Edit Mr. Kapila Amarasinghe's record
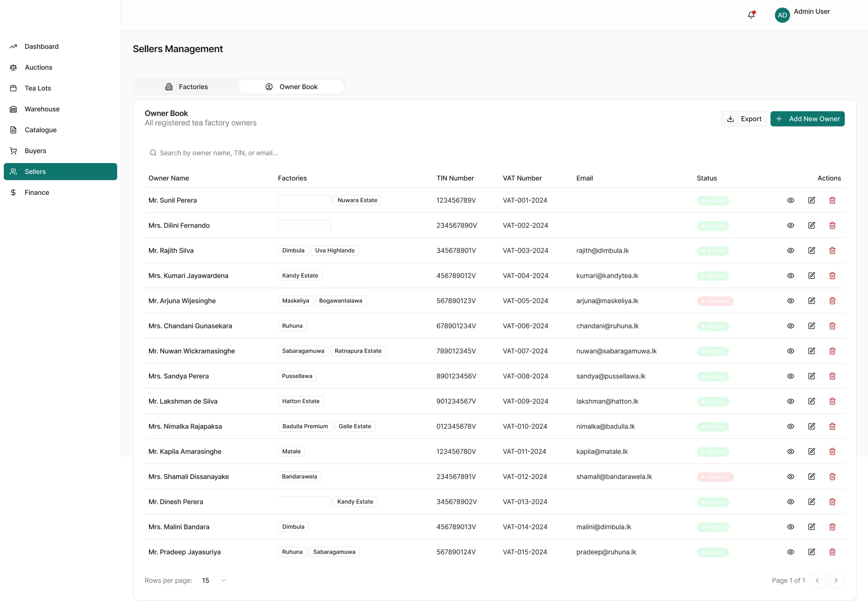Image resolution: width=868 pixels, height=601 pixels. [x=812, y=452]
